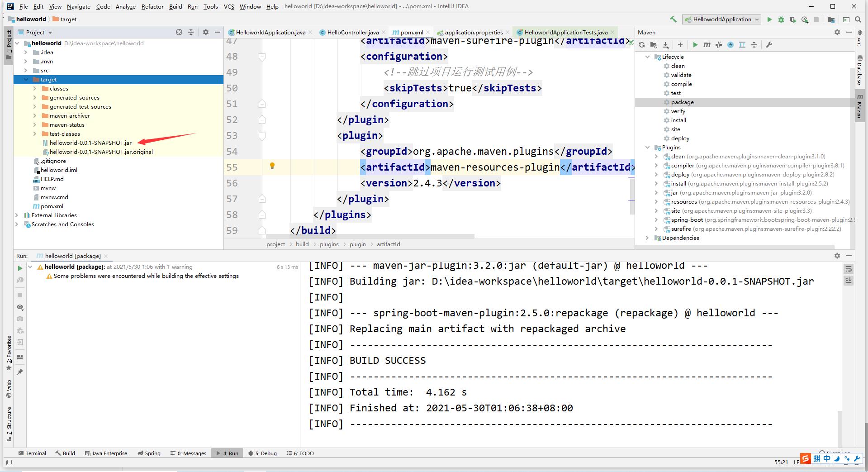Image resolution: width=868 pixels, height=472 pixels.
Task: Open the Navigate menu
Action: tap(79, 6)
